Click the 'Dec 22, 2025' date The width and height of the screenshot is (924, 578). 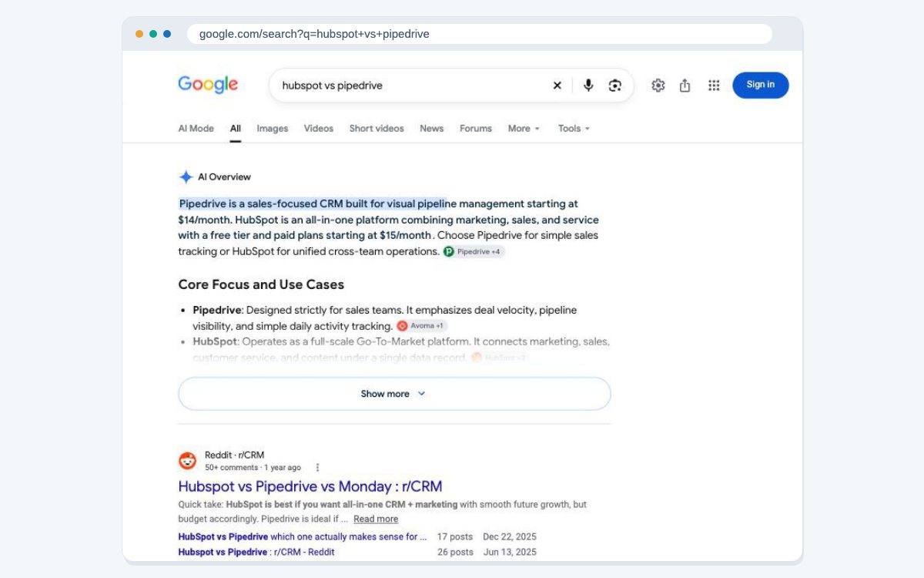[x=510, y=536]
